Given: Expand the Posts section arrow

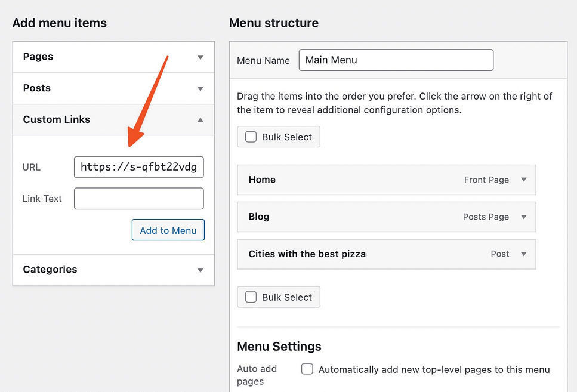Looking at the screenshot, I should tap(200, 89).
